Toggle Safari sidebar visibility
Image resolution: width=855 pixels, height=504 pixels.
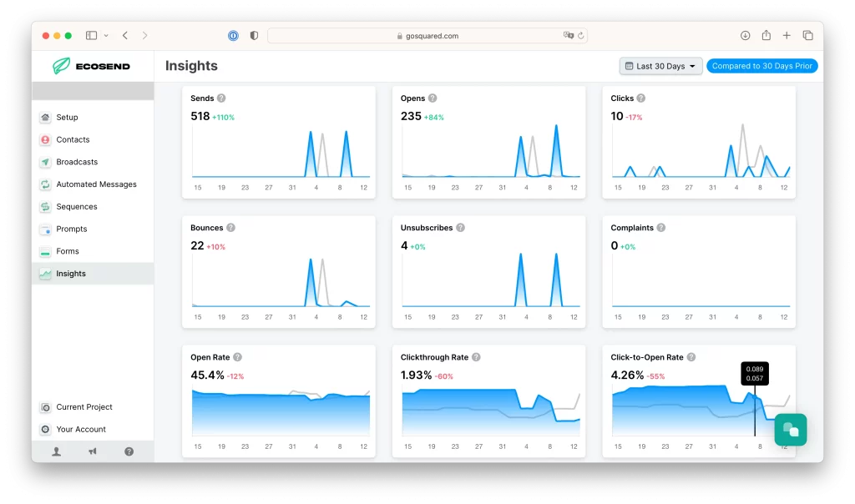click(x=91, y=36)
